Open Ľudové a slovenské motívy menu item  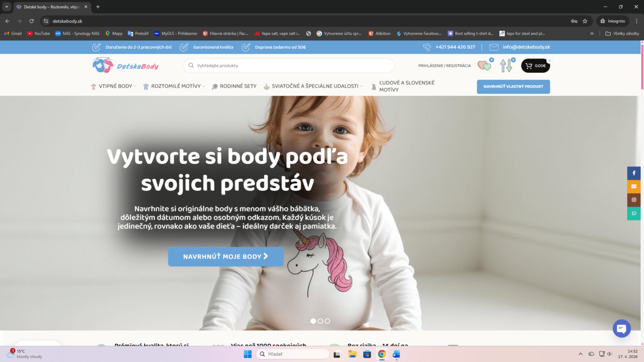406,86
